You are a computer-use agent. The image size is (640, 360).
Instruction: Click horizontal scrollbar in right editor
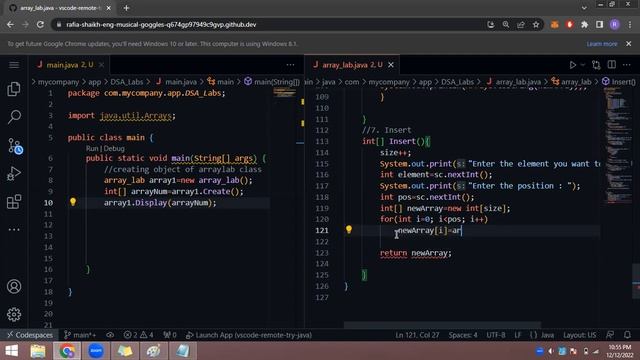pyautogui.click(x=443, y=325)
